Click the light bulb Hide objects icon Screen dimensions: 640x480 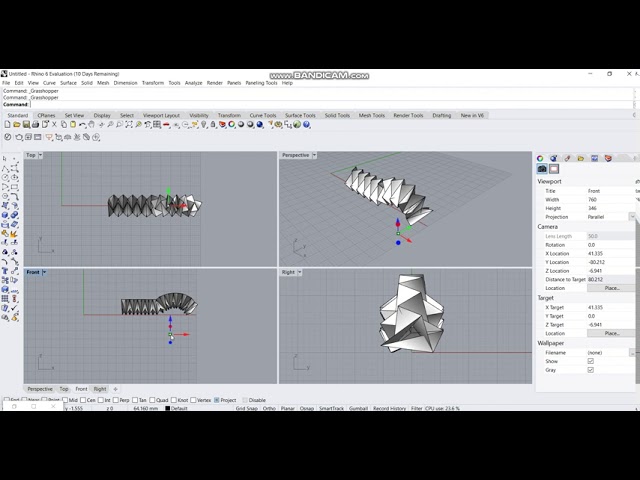click(x=203, y=124)
